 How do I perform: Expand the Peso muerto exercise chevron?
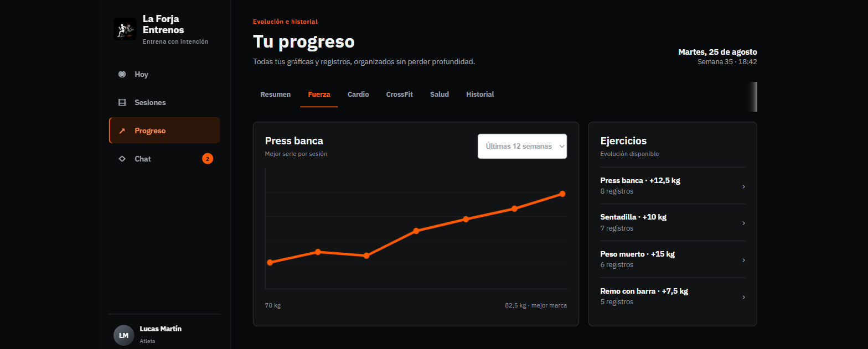coord(743,260)
